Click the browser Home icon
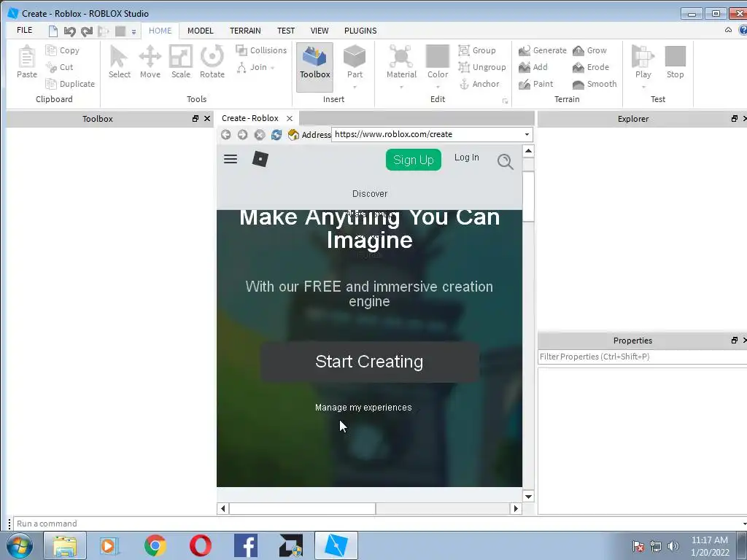This screenshot has width=747, height=560. [x=293, y=135]
